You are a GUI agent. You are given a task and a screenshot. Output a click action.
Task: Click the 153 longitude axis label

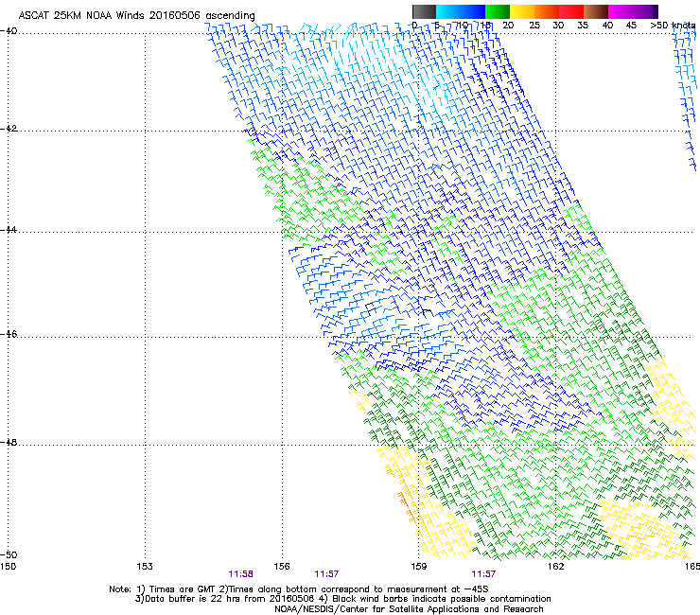pos(145,567)
